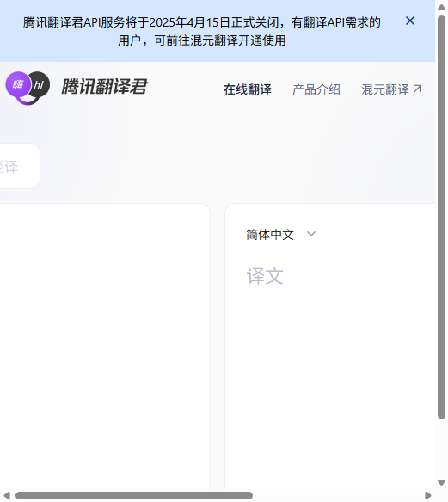This screenshot has height=502, width=448.
Task: Open the 在线翻译 tab
Action: click(248, 89)
